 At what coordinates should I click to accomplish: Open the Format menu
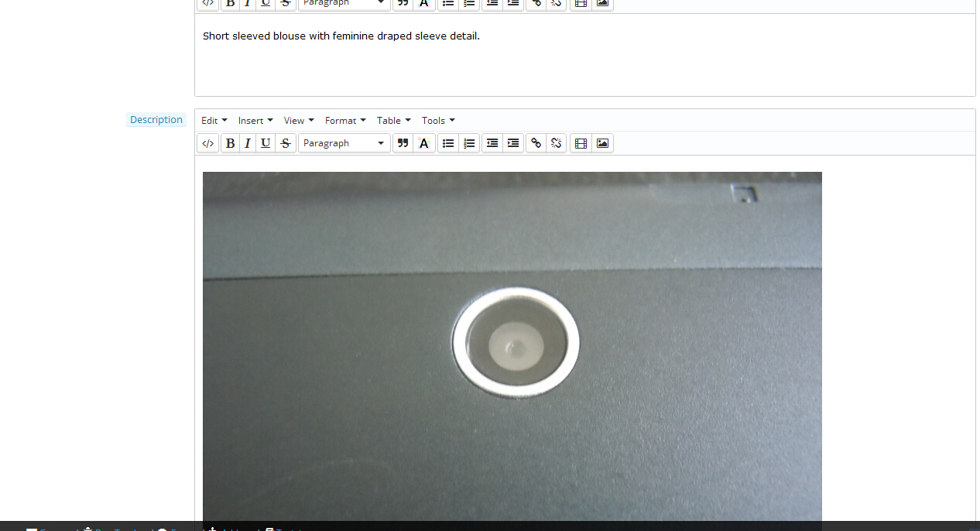click(x=345, y=121)
